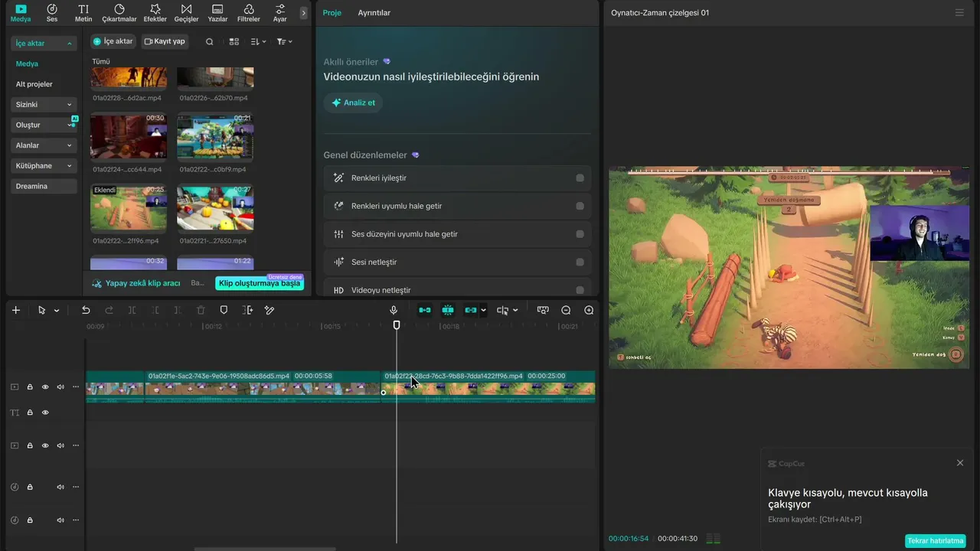Expand the Kütüphane sidebar section

tap(44, 165)
